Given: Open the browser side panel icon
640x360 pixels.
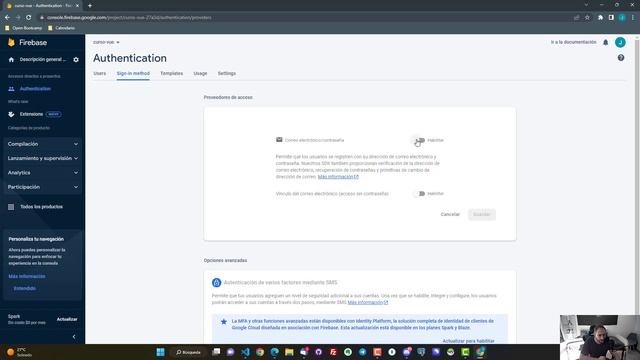Looking at the screenshot, I should [x=611, y=18].
